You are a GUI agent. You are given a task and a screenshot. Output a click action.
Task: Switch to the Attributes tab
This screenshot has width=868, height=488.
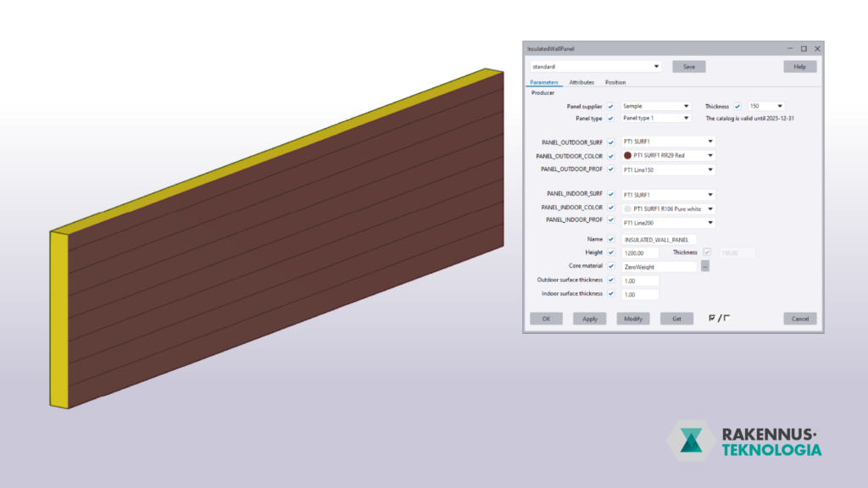point(581,82)
